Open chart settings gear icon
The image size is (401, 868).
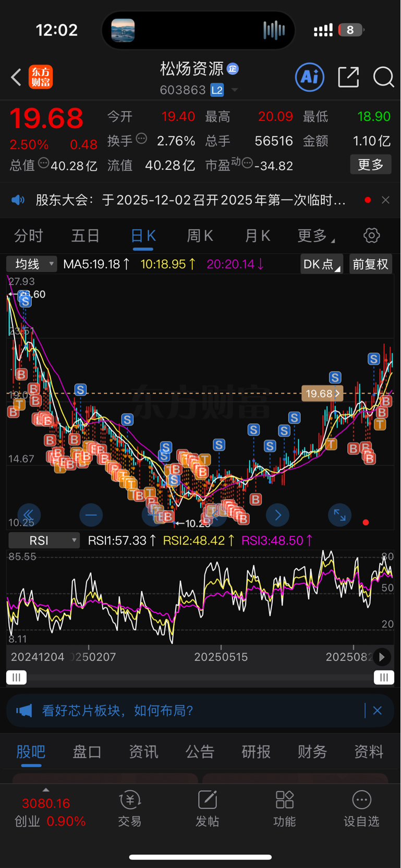point(372,236)
